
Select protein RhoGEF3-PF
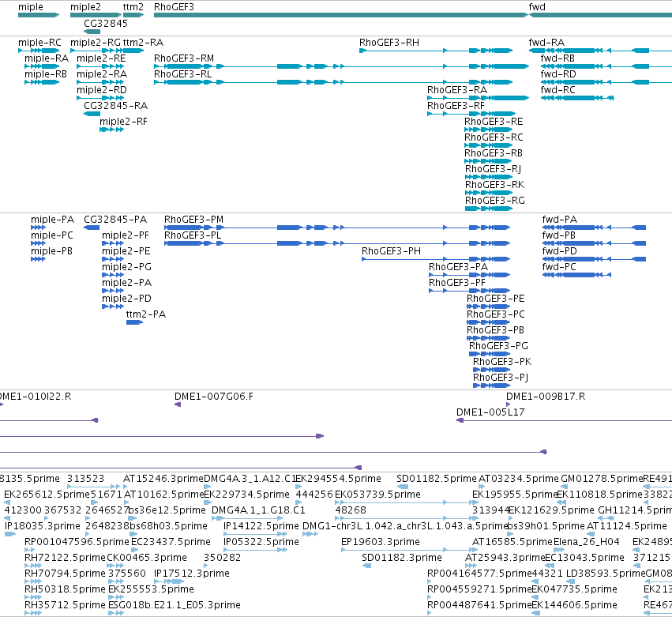(470, 291)
